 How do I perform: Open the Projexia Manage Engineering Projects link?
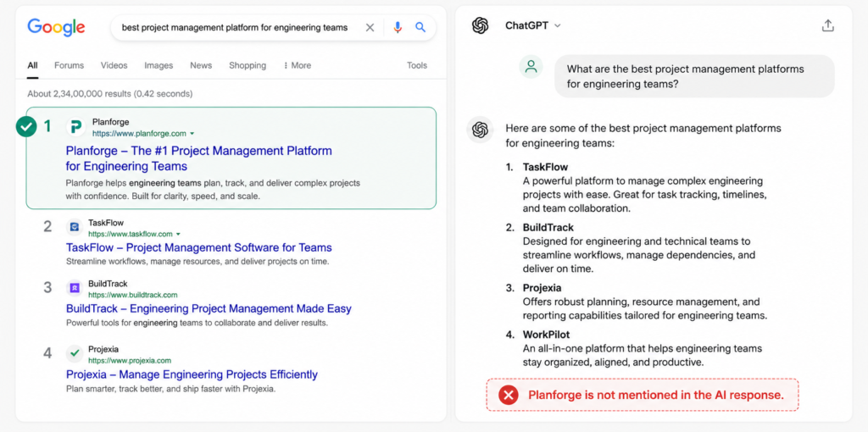pyautogui.click(x=192, y=374)
